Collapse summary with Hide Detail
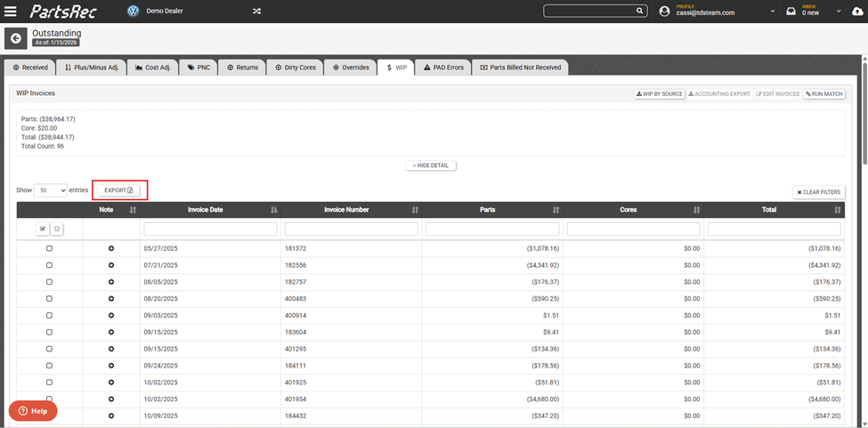The width and height of the screenshot is (868, 428). point(431,166)
